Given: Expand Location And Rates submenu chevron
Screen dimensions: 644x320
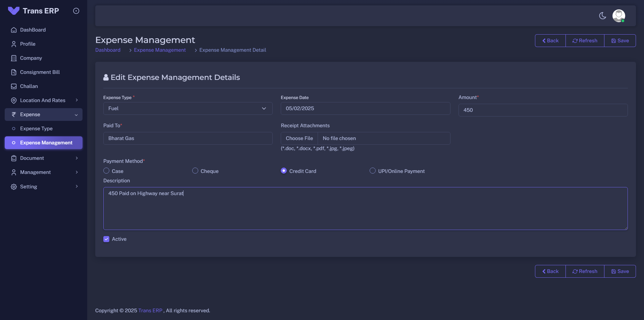Looking at the screenshot, I should click(x=77, y=100).
